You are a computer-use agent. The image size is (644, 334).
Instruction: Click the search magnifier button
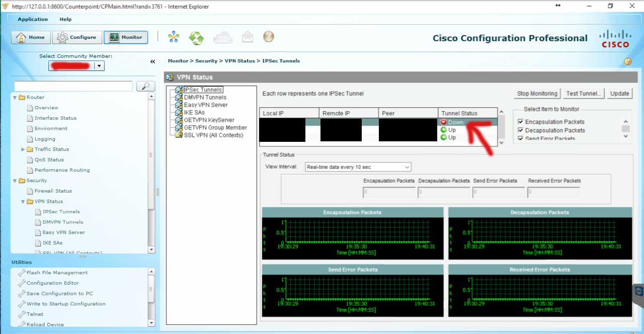point(145,87)
